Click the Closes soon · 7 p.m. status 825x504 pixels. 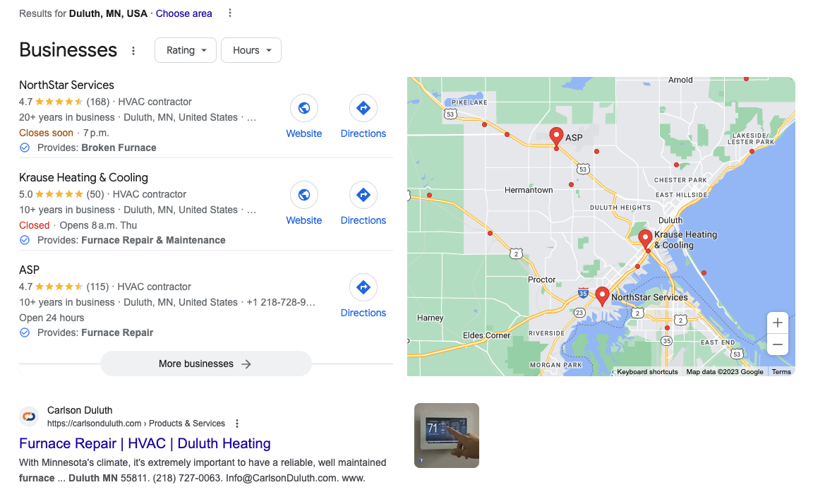[64, 133]
